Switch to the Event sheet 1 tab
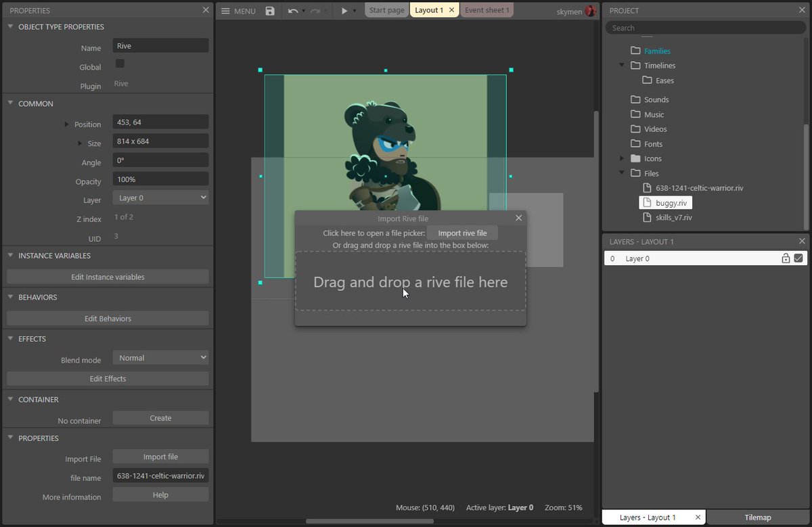 coord(487,10)
